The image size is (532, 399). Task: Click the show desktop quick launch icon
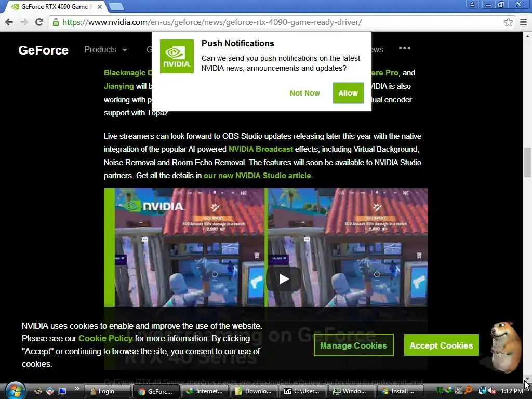[62, 391]
